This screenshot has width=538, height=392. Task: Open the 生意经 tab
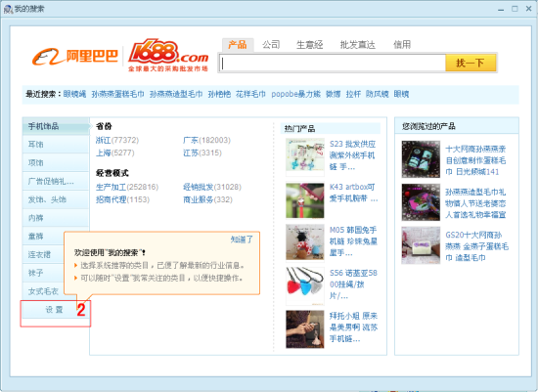point(309,45)
